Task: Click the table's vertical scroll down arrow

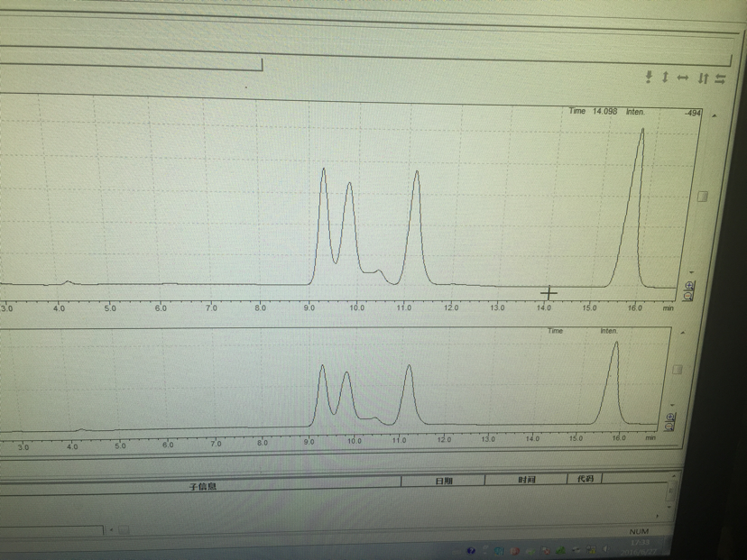Action: pyautogui.click(x=669, y=507)
